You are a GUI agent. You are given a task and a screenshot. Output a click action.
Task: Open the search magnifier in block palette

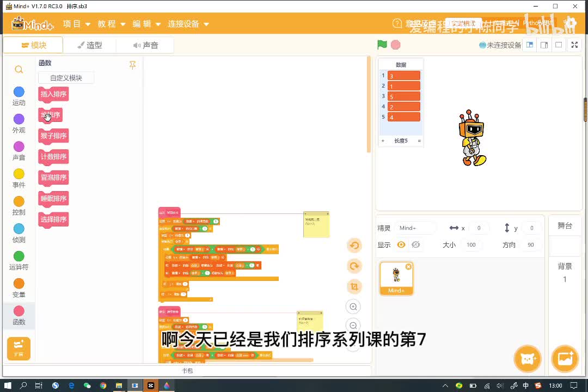pyautogui.click(x=19, y=69)
